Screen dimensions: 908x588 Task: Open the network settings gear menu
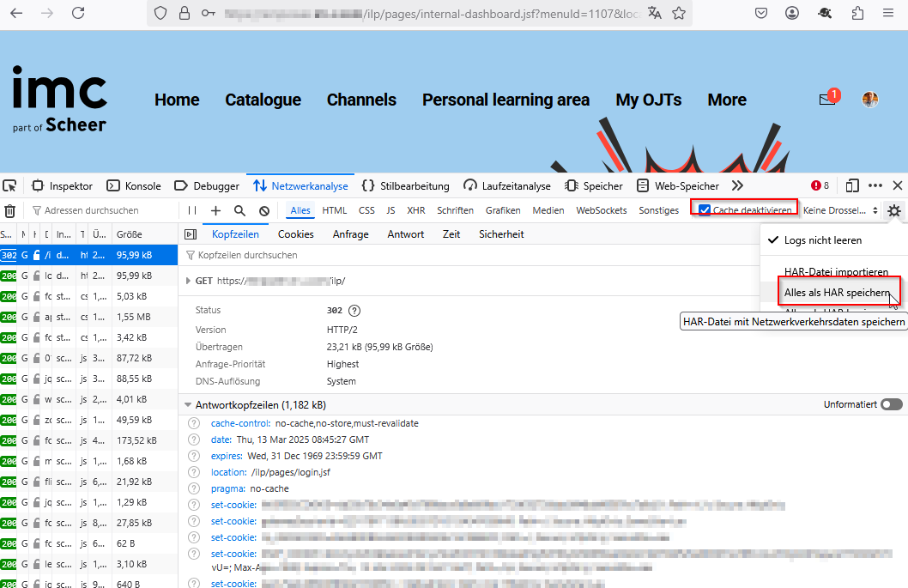click(x=893, y=210)
